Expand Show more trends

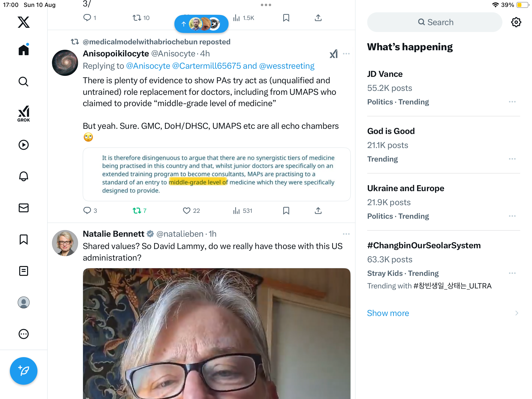pos(388,313)
